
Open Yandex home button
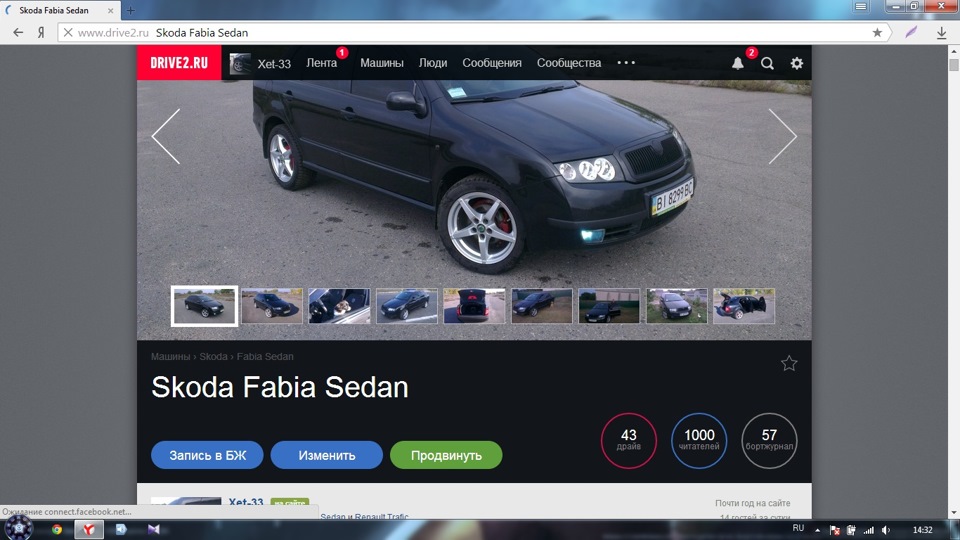(41, 32)
